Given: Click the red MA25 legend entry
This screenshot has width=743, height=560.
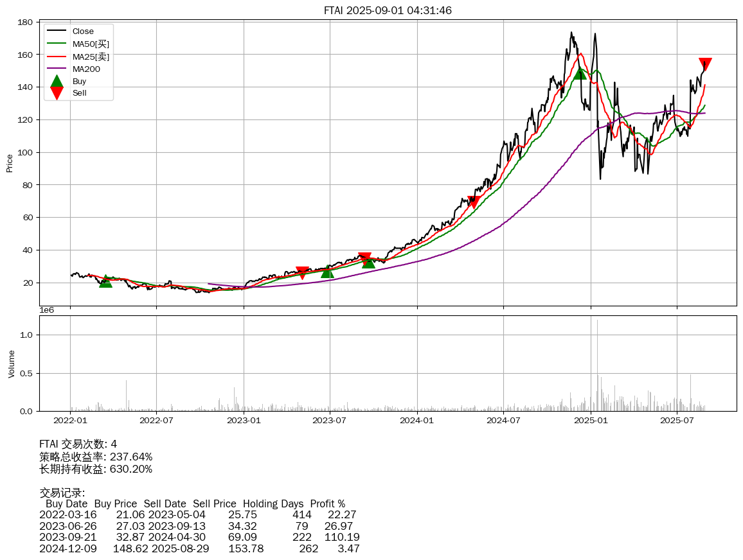Looking at the screenshot, I should click(x=91, y=57).
